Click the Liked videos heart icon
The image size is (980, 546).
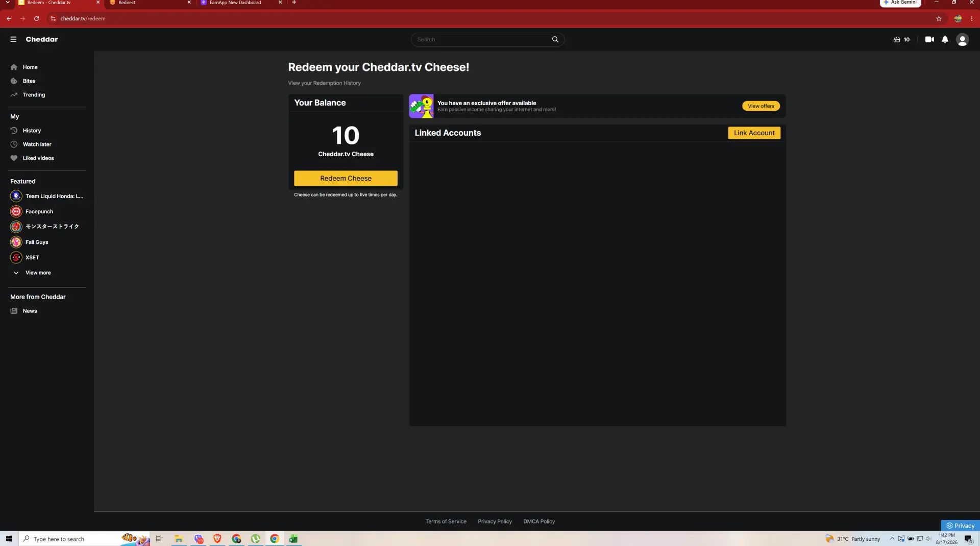[x=14, y=158]
